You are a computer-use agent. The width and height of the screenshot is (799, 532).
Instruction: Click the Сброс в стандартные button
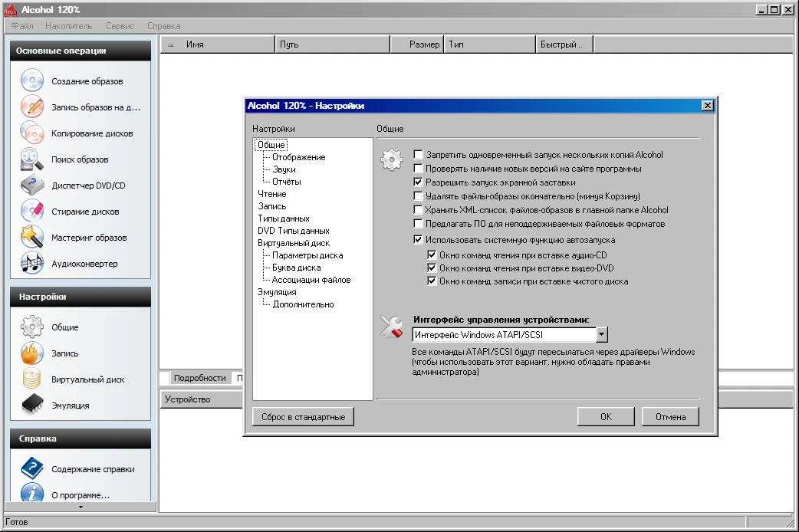303,416
